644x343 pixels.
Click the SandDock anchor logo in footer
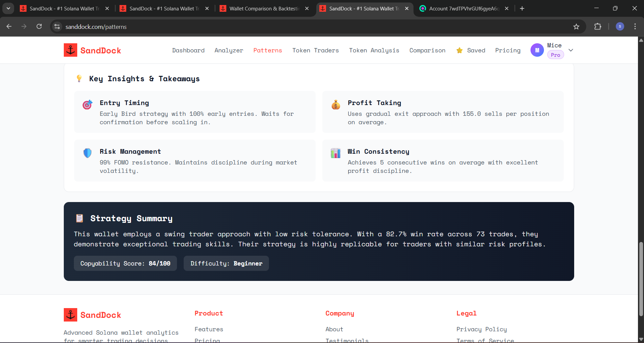(71, 315)
